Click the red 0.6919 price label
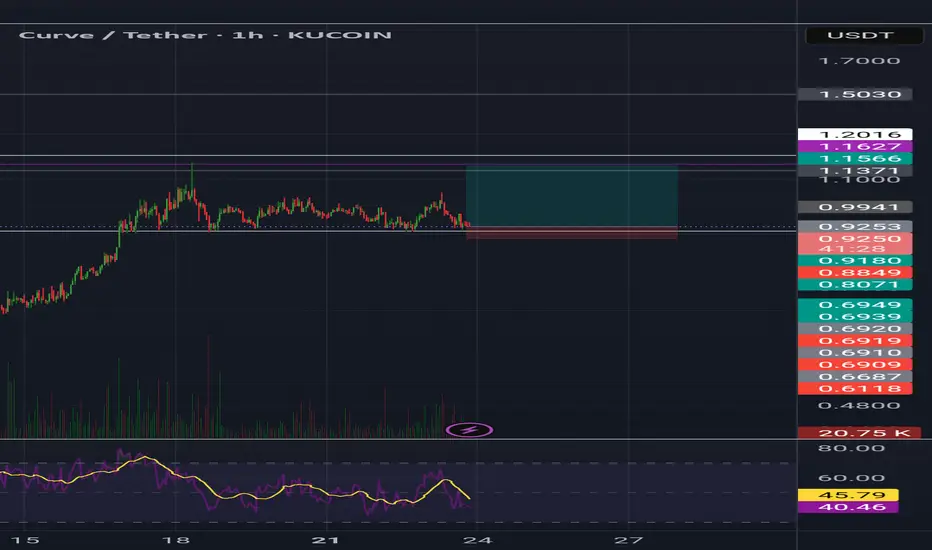Image resolution: width=932 pixels, height=550 pixels. (855, 341)
